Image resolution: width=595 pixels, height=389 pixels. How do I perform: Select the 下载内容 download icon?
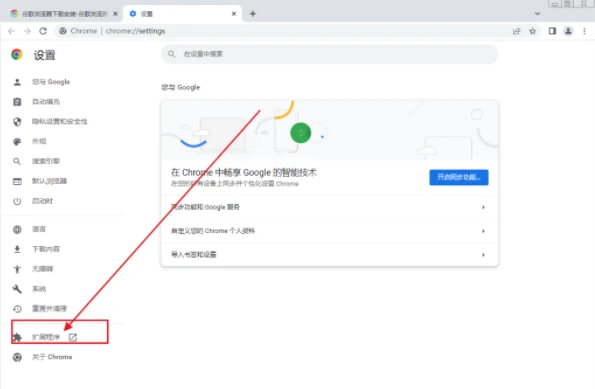(17, 249)
